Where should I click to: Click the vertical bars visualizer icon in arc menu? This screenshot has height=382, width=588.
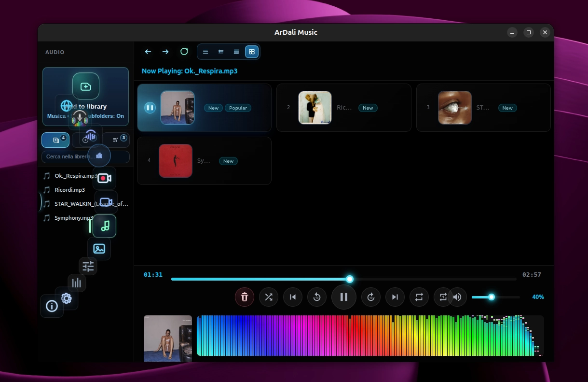pos(77,283)
